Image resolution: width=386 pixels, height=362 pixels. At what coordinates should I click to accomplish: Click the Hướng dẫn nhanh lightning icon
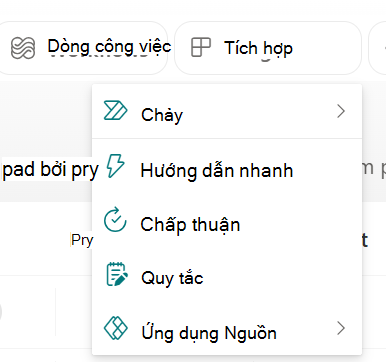(x=115, y=166)
